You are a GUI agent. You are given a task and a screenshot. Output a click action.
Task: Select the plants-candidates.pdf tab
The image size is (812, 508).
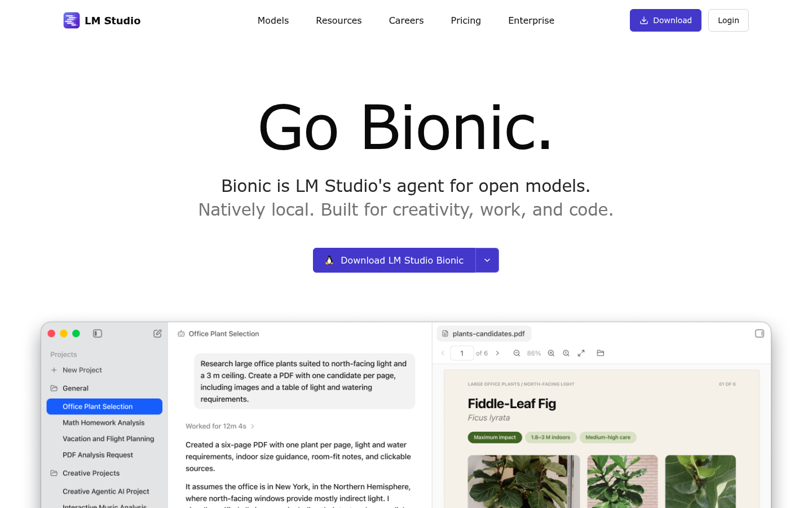tap(484, 334)
